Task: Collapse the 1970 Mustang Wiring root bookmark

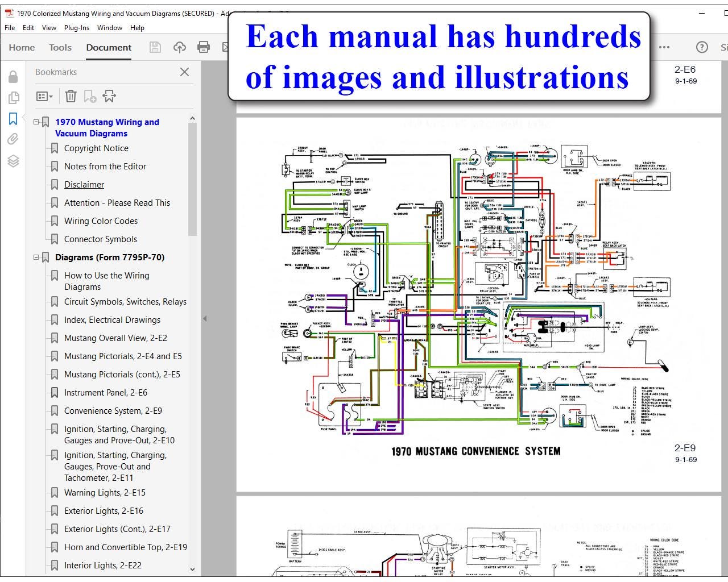Action: pos(36,122)
